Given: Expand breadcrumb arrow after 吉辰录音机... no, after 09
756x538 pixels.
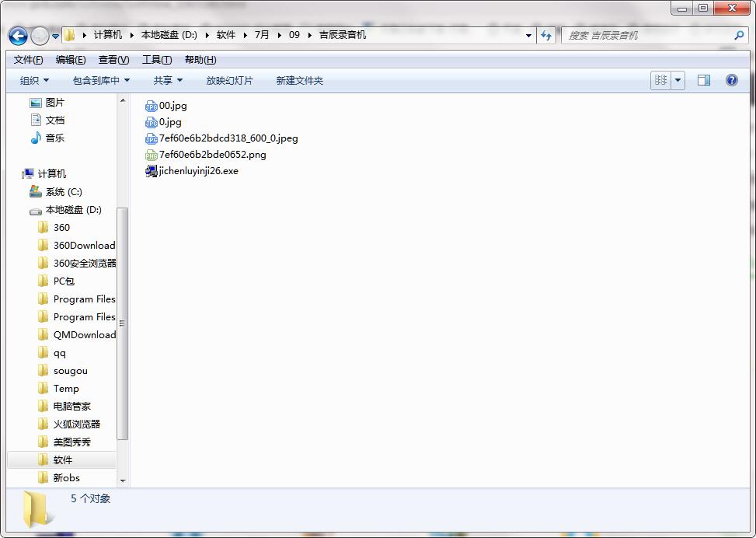Looking at the screenshot, I should (309, 35).
